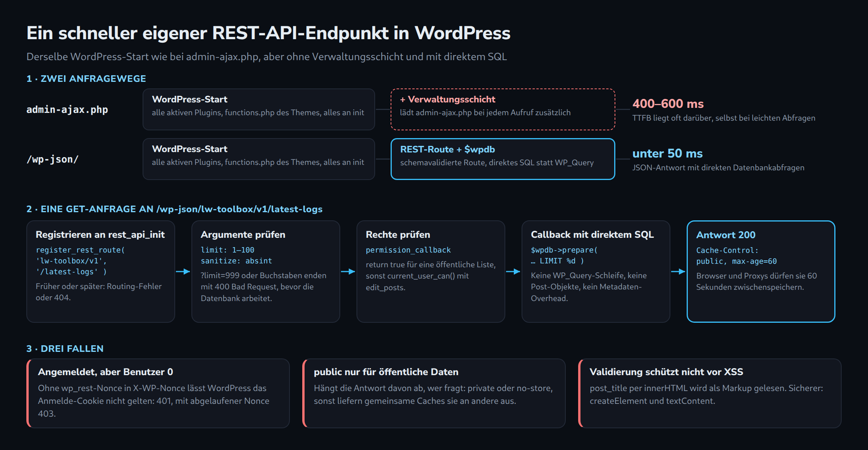The height and width of the screenshot is (450, 868).
Task: Click the 'unter 50 ms' timing value
Action: click(667, 153)
